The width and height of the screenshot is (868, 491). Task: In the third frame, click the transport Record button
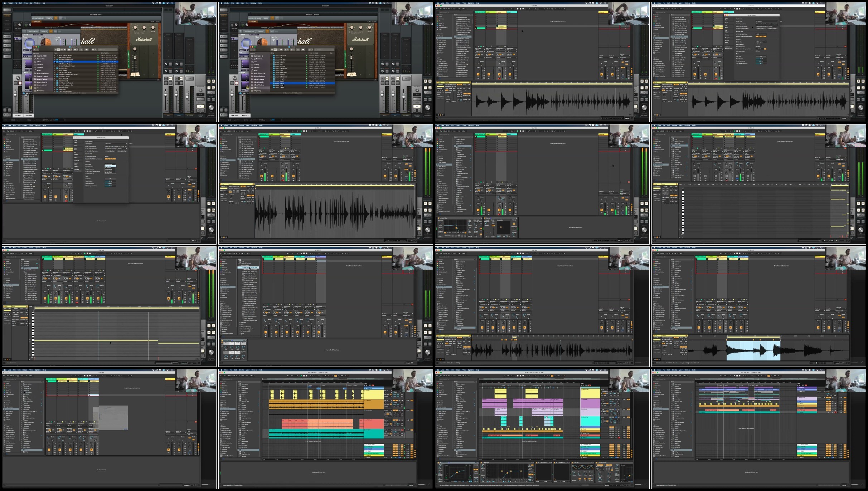point(523,9)
